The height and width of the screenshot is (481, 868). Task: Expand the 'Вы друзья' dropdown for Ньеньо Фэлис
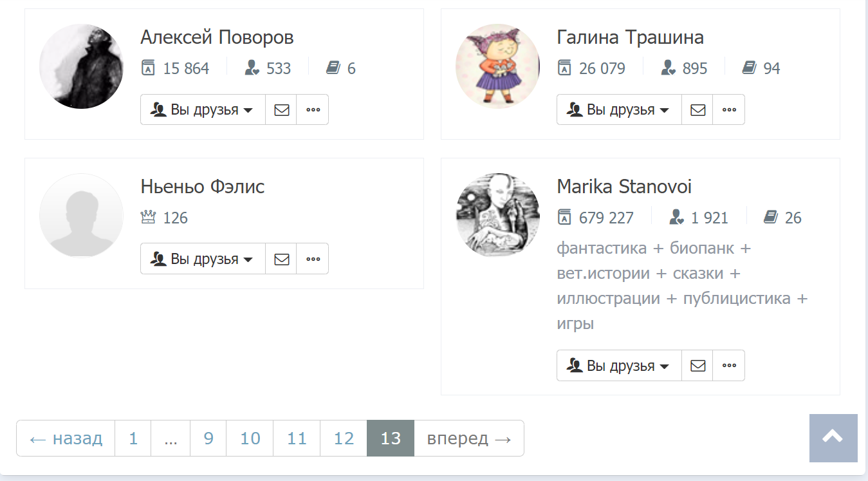(203, 259)
